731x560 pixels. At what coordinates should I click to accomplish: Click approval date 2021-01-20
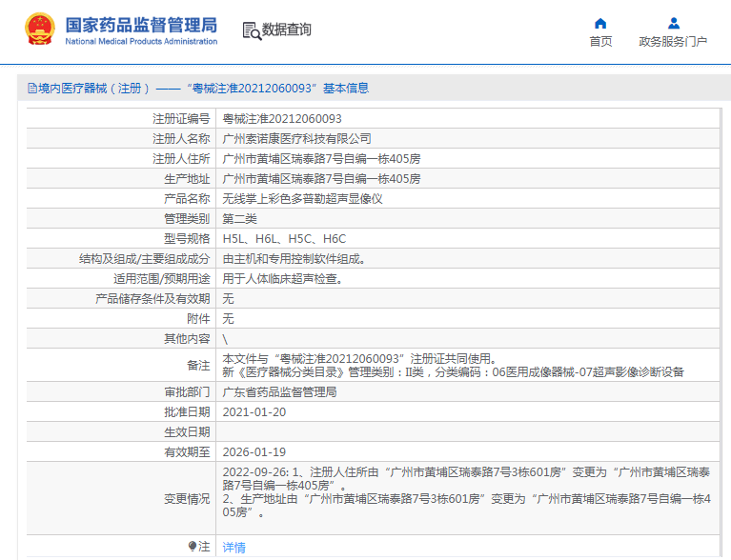click(x=254, y=412)
